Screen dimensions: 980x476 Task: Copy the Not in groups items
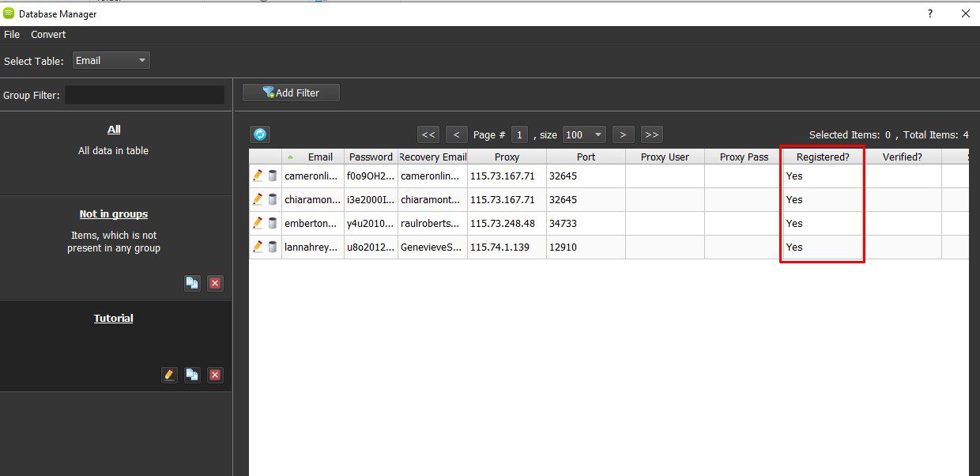(x=192, y=283)
